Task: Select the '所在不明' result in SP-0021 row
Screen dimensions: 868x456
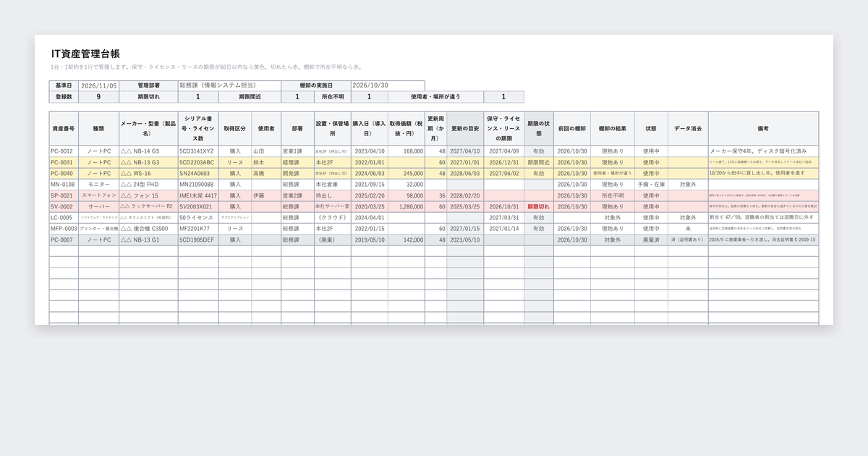Action: point(613,195)
